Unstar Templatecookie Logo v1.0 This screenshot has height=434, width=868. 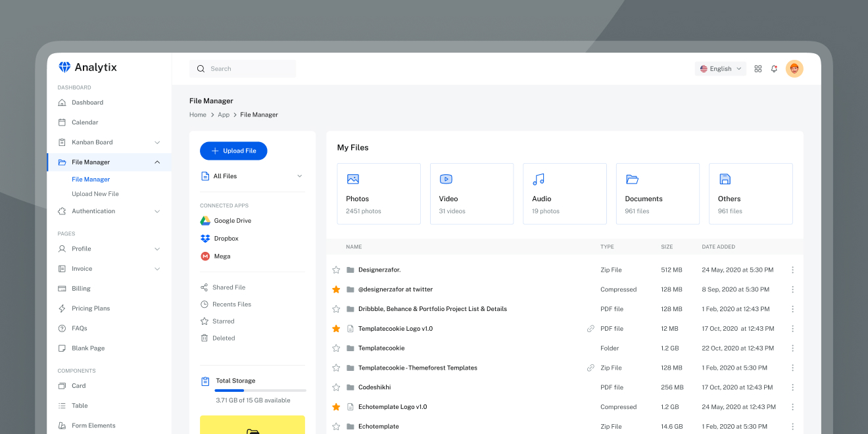coord(336,328)
